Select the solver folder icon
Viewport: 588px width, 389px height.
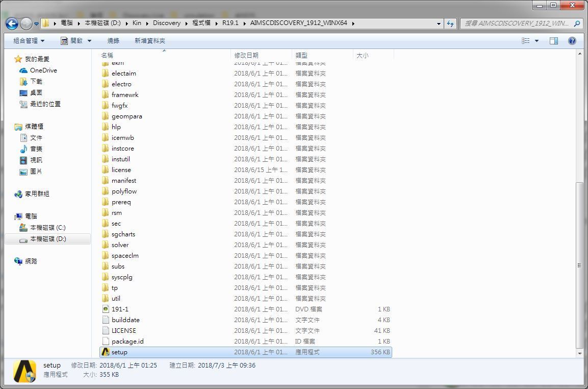coord(106,245)
